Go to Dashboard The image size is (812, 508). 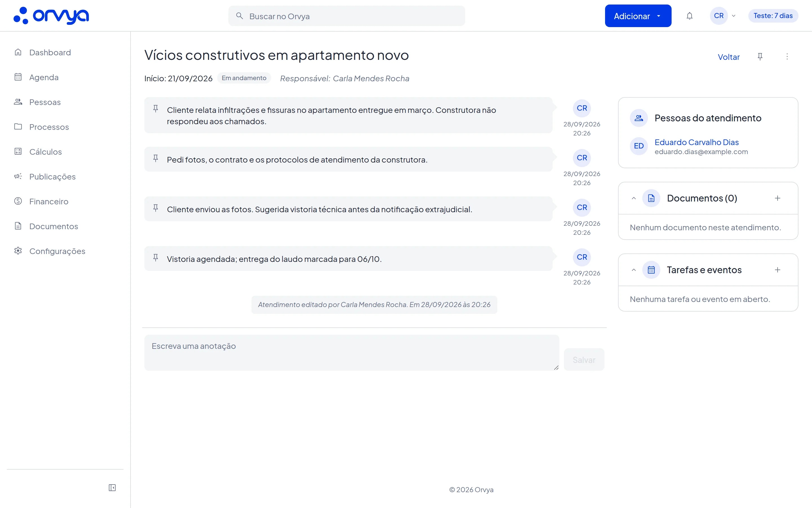(50, 52)
